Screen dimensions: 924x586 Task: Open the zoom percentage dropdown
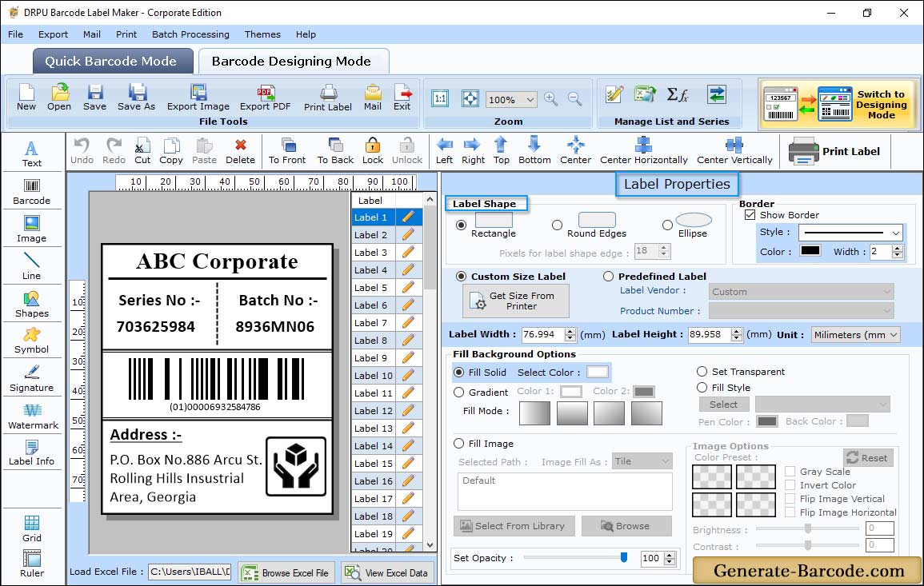[530, 99]
